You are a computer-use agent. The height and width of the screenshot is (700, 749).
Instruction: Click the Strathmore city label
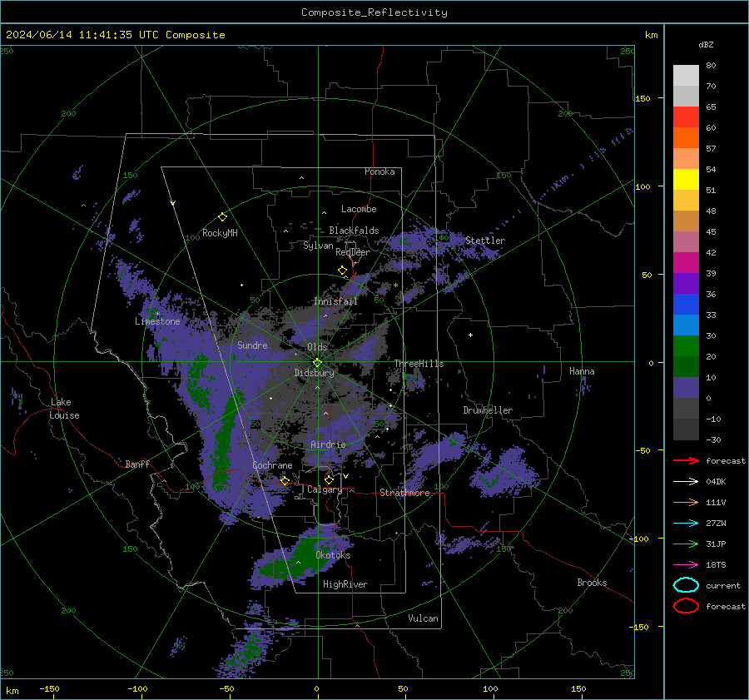[x=404, y=493]
